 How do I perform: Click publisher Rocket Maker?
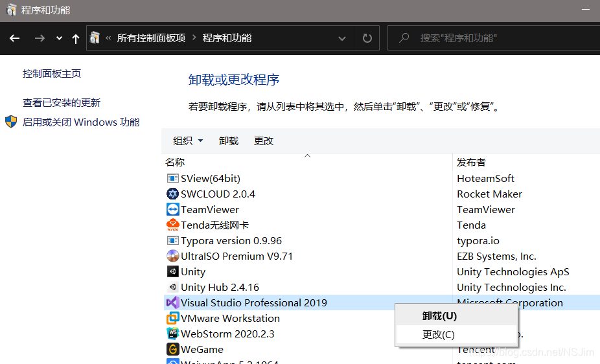tap(489, 194)
